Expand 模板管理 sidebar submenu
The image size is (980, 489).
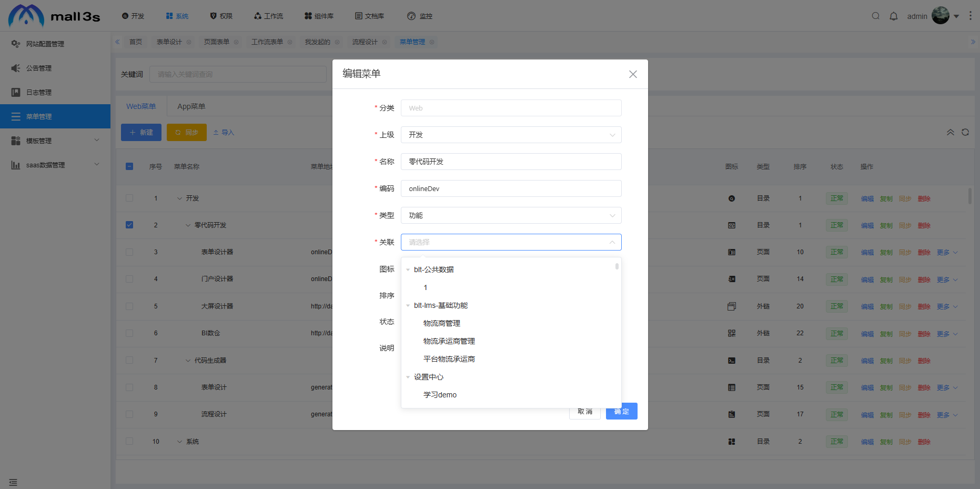tap(55, 141)
